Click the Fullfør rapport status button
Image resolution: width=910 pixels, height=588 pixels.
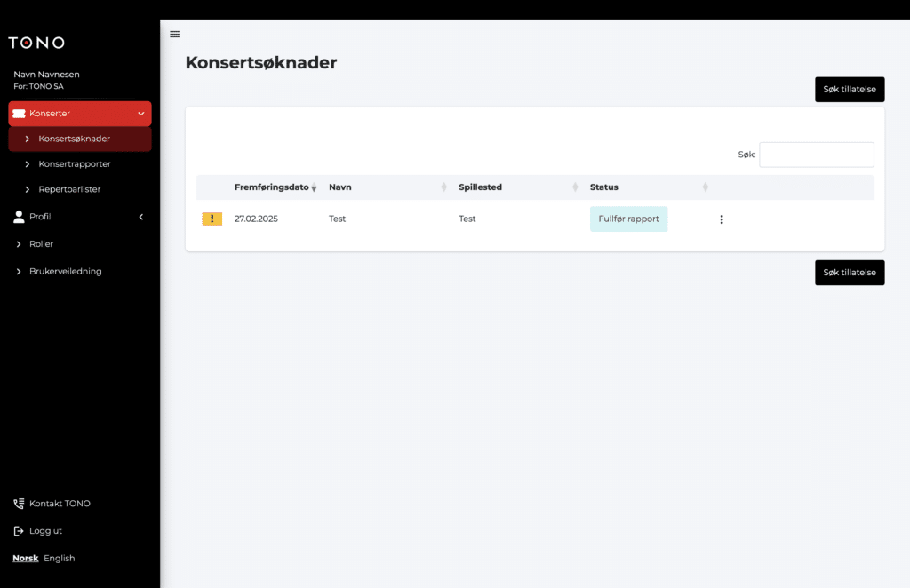628,219
